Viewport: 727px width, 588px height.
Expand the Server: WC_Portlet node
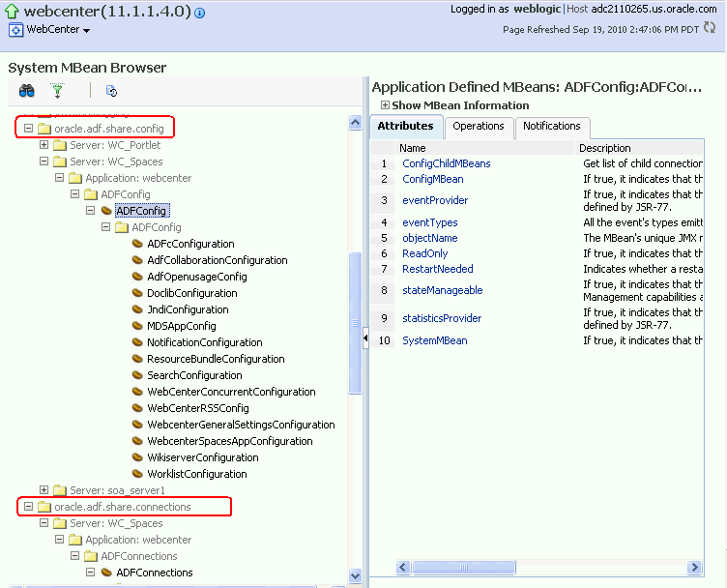[44, 145]
